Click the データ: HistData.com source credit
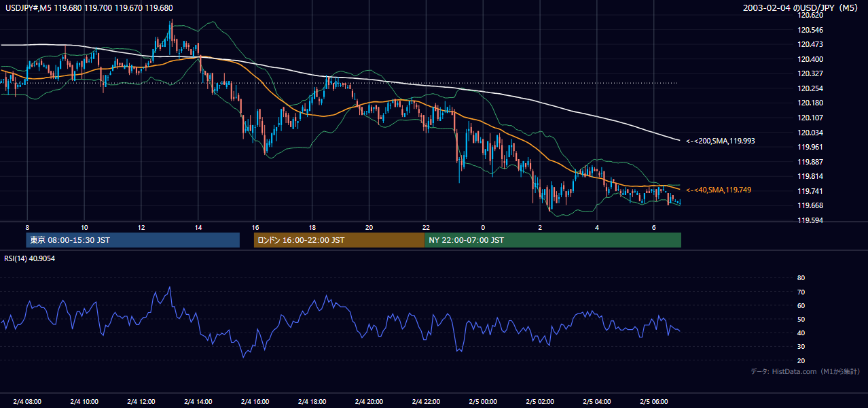This screenshot has width=868, height=408. tap(806, 371)
